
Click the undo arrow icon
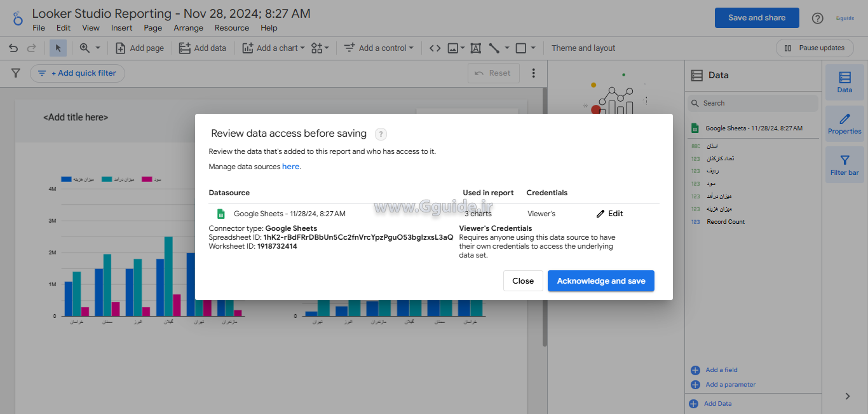(x=13, y=48)
